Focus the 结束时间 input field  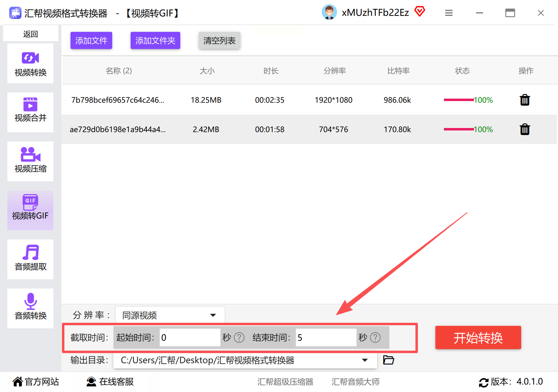[326, 337]
